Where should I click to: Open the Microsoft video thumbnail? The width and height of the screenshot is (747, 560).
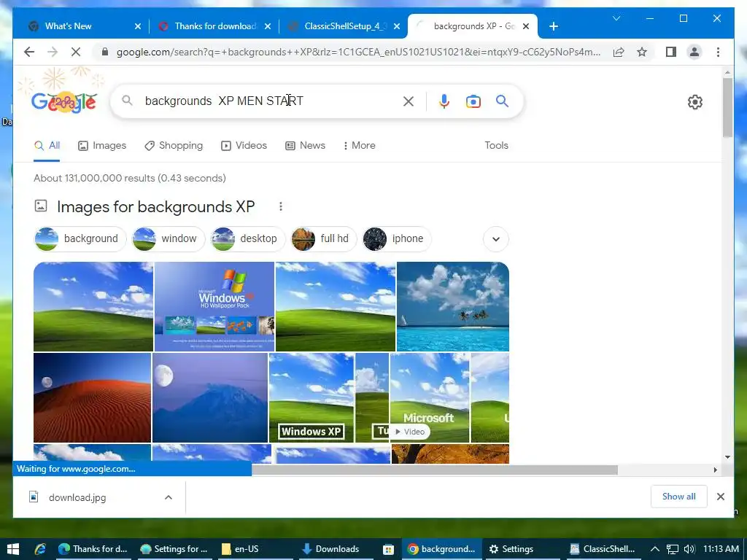430,397
